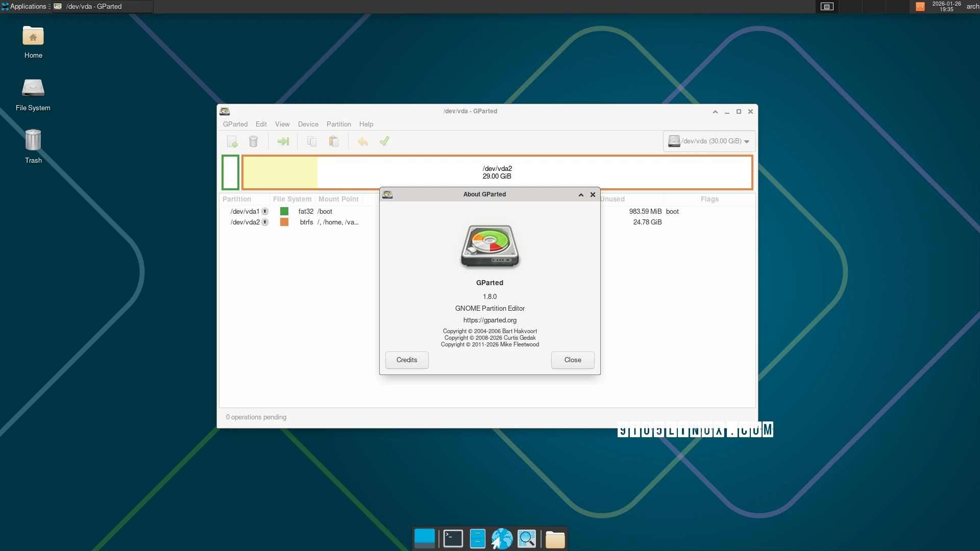Click the New partition toolbar icon
Image resolution: width=980 pixels, height=551 pixels.
[x=232, y=141]
